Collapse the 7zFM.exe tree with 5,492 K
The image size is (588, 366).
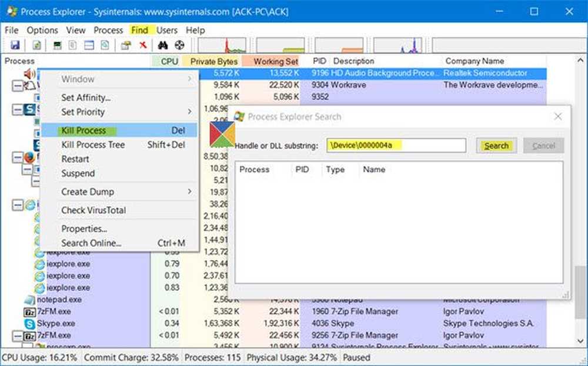pos(18,335)
